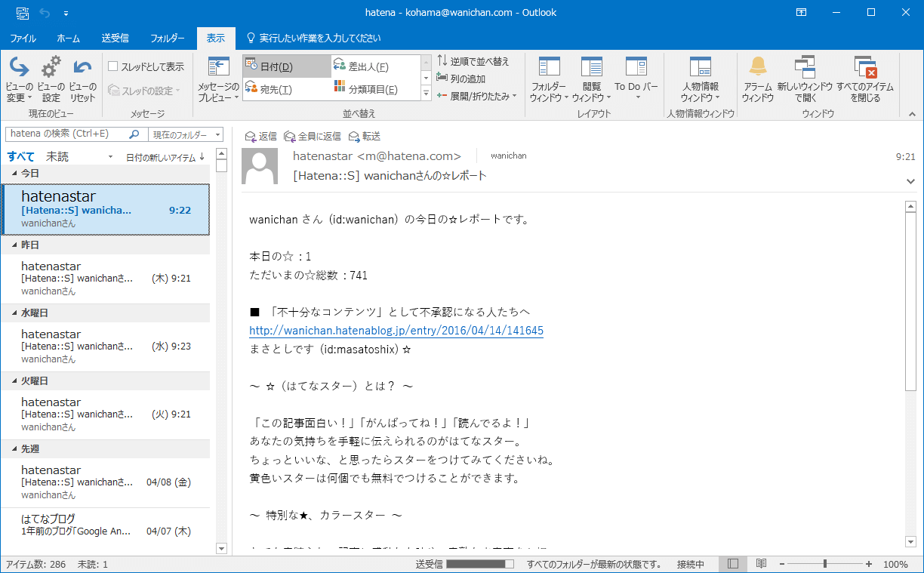Click the message list scroll down arrow
Image resolution: width=924 pixels, height=573 pixels.
221,548
